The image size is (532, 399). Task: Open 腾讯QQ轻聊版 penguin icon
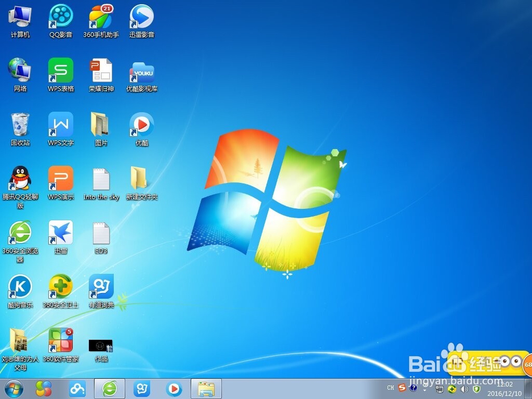(20, 187)
